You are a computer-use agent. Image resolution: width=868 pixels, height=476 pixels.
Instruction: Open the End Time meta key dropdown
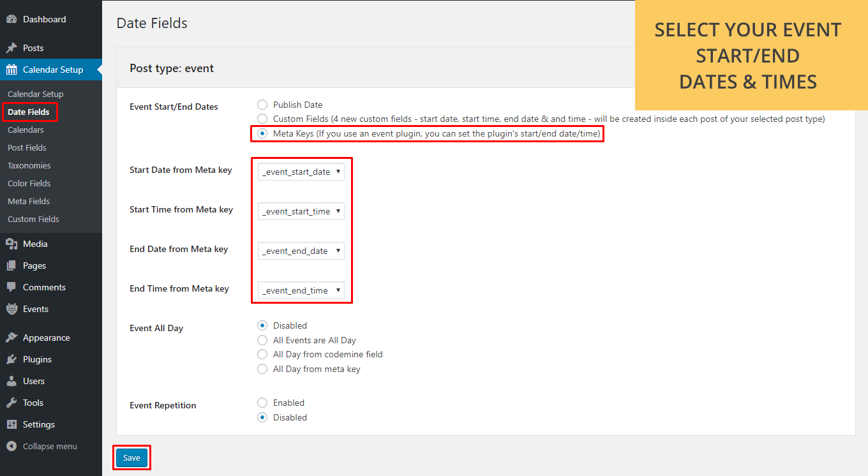tap(301, 290)
